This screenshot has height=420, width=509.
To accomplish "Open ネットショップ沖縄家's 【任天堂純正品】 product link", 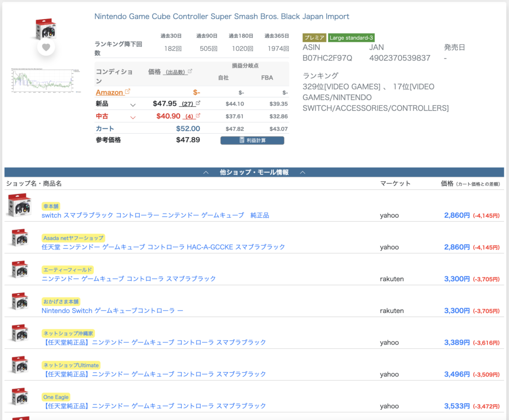I will (154, 342).
